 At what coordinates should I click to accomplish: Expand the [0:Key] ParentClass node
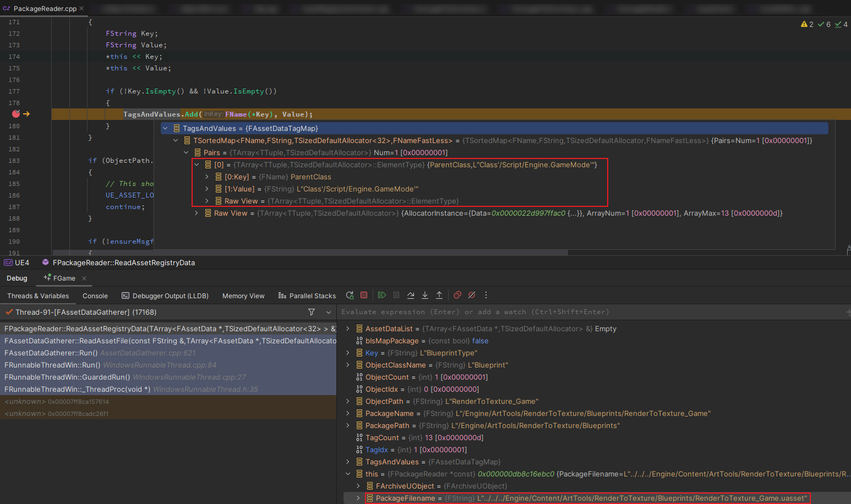pos(207,177)
